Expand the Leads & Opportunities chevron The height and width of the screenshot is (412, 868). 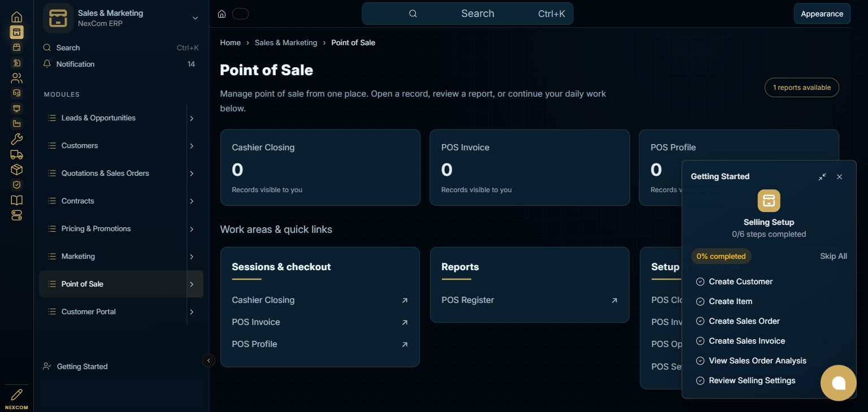click(192, 119)
